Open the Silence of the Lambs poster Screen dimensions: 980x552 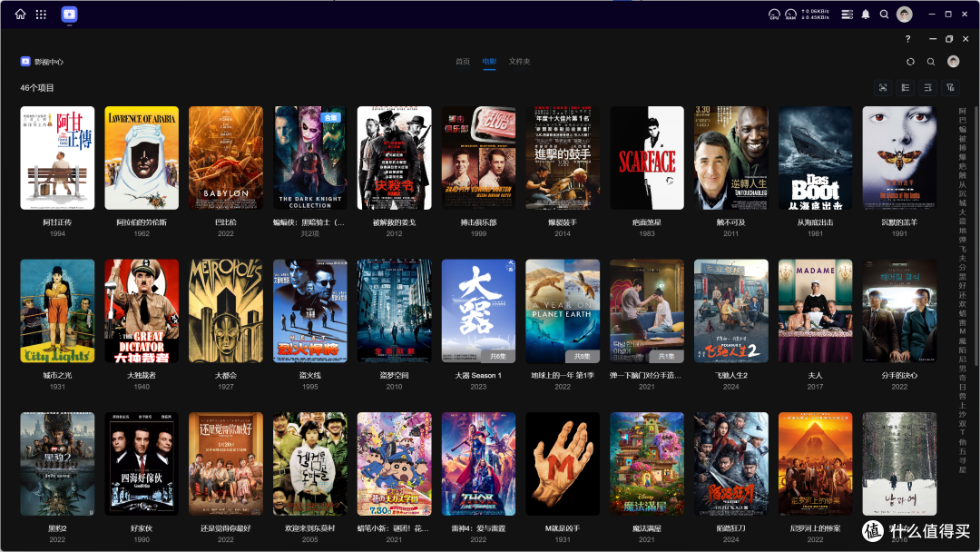[899, 158]
